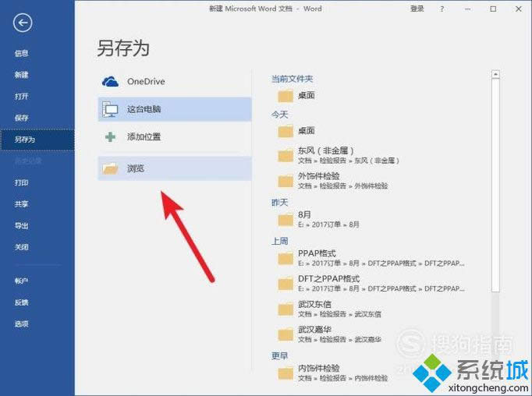Select folder name 东风（非金属）
The width and height of the screenshot is (532, 396).
coord(325,150)
